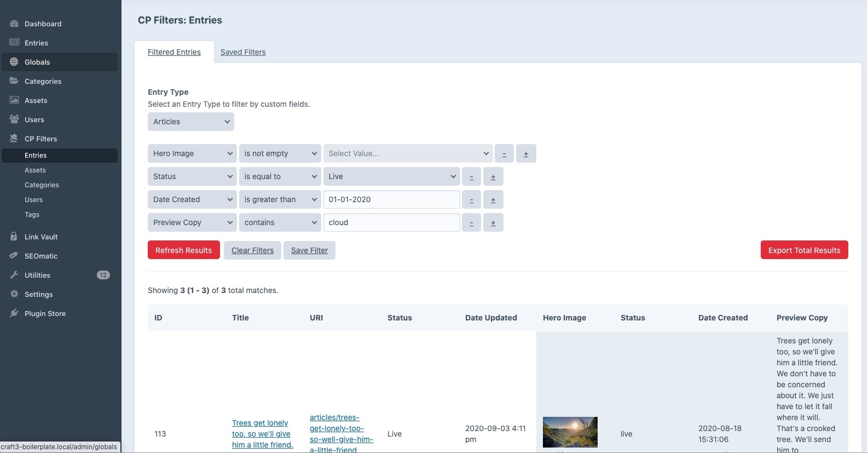Viewport: 868px width, 453px height.
Task: Click the Plugin Store plug icon
Action: coord(14,313)
